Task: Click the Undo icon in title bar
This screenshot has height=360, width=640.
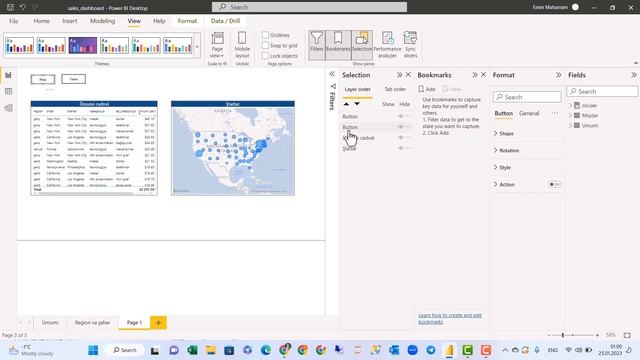Action: coord(22,7)
